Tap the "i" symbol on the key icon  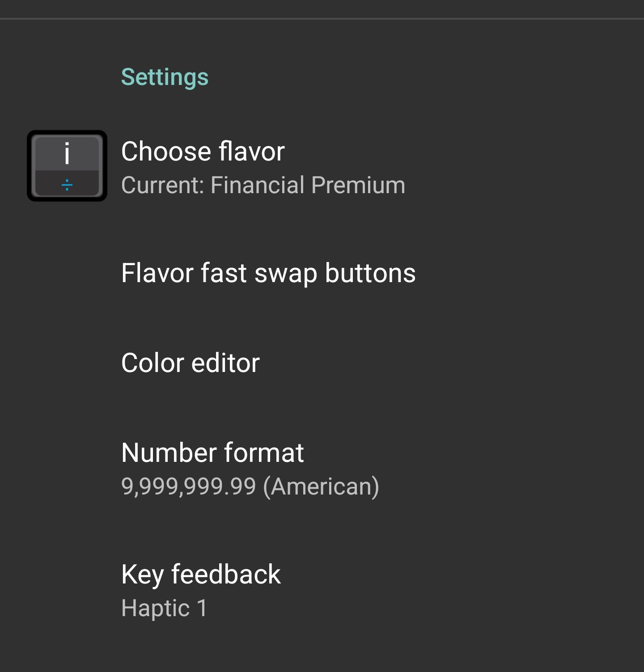pos(67,153)
